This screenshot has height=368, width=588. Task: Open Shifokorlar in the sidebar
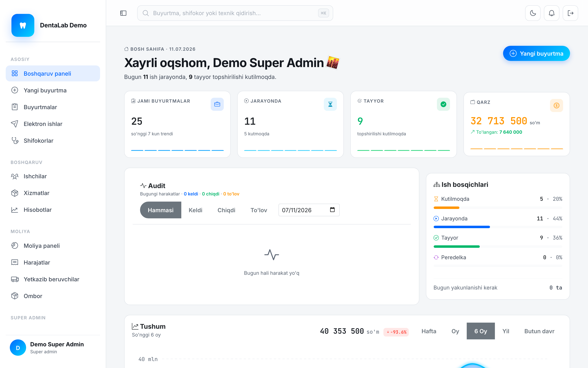coord(53,141)
